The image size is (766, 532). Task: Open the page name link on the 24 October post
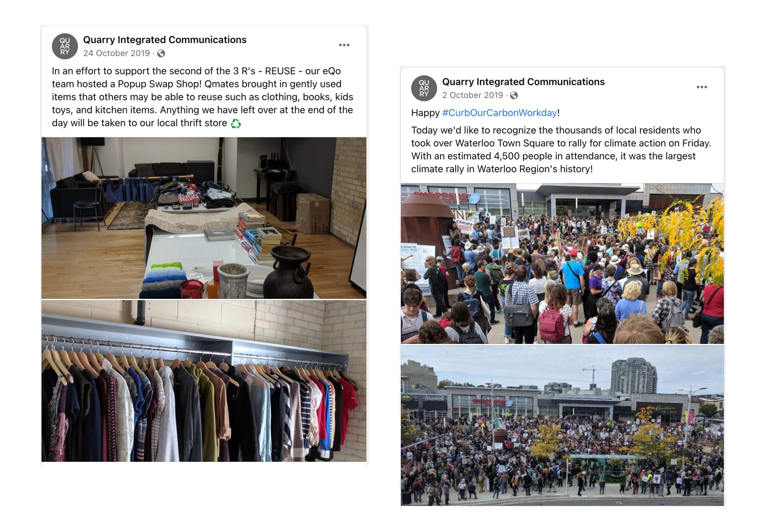165,40
